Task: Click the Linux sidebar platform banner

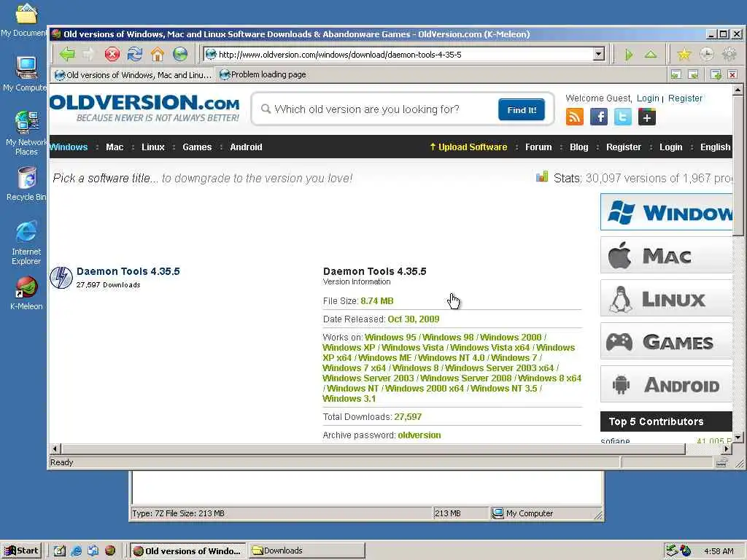Action: point(667,298)
